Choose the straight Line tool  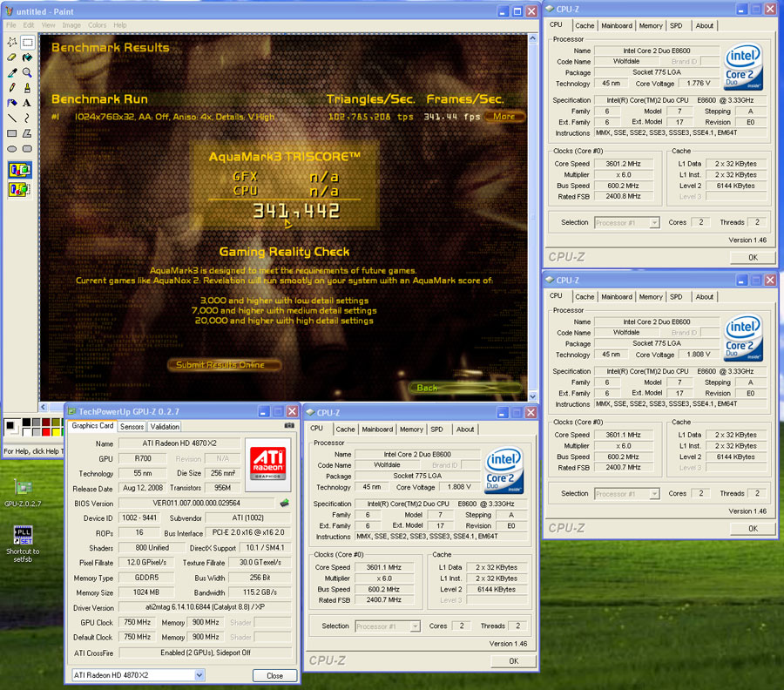[12, 118]
